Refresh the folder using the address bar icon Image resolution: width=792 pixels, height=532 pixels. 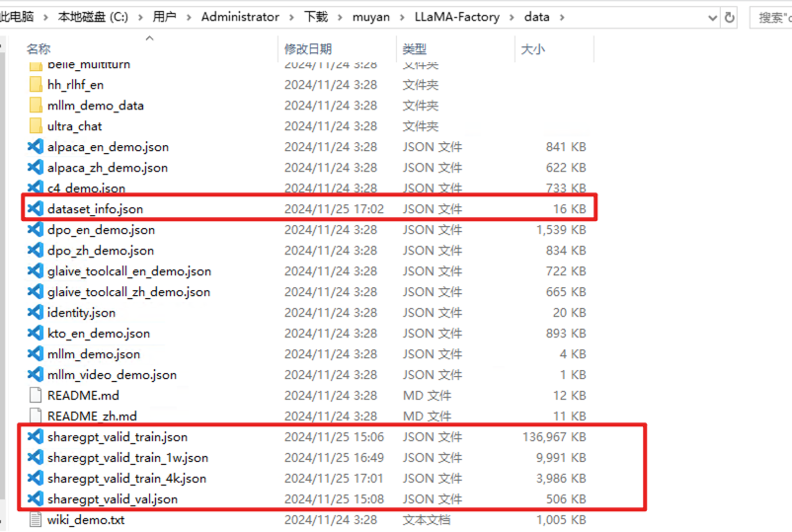[730, 17]
